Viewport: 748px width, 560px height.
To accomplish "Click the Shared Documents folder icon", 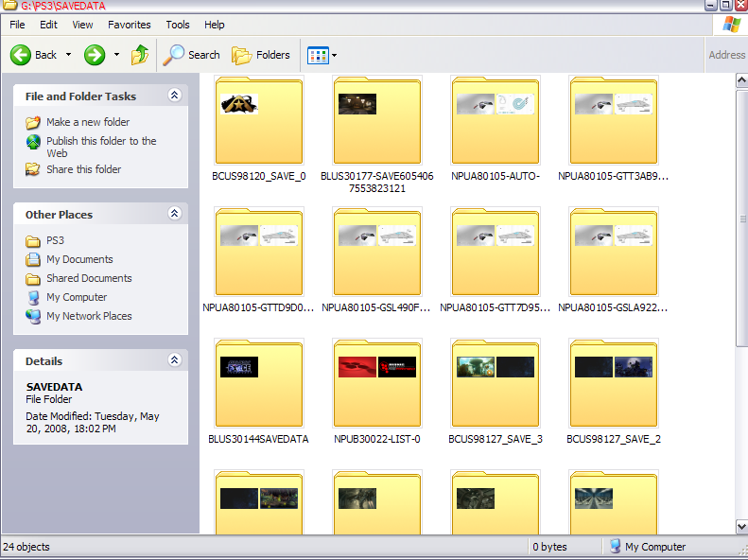I will click(x=33, y=278).
